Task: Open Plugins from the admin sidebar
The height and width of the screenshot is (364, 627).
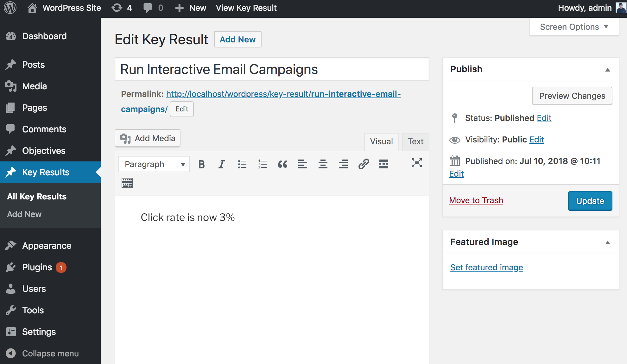Action: (37, 267)
